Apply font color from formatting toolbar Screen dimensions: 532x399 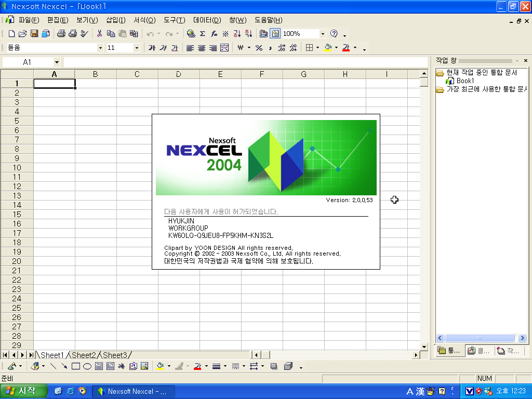point(346,48)
